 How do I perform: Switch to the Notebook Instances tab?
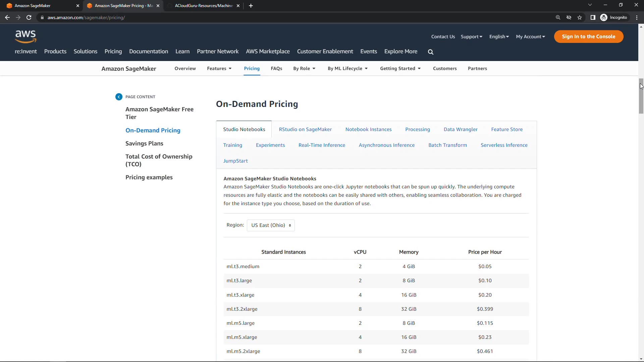368,129
